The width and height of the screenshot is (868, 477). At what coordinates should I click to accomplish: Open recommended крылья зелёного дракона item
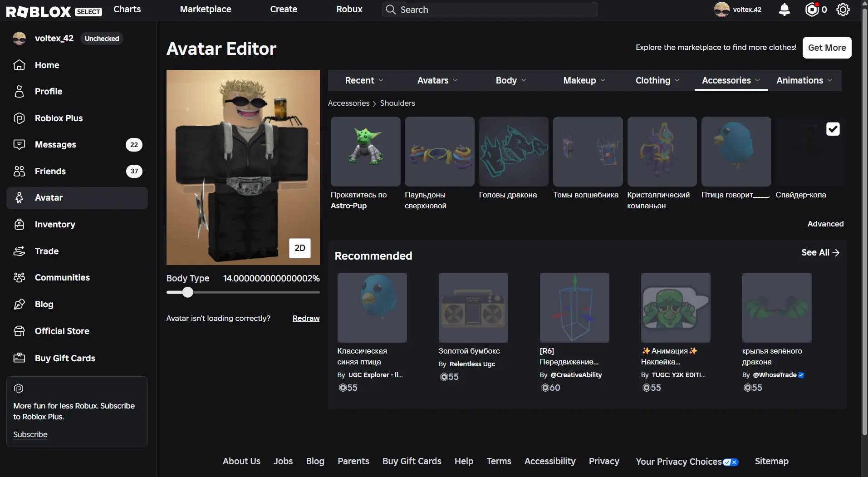[777, 308]
